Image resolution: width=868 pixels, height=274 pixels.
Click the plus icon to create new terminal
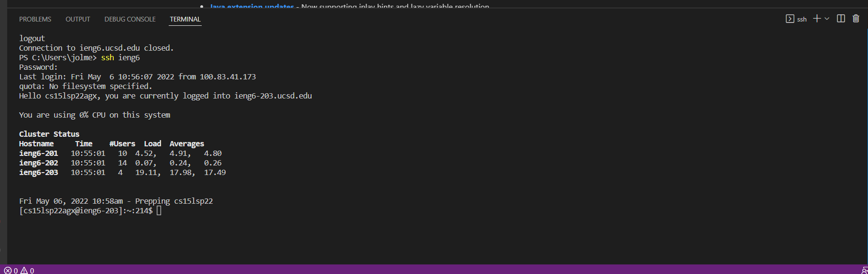817,19
